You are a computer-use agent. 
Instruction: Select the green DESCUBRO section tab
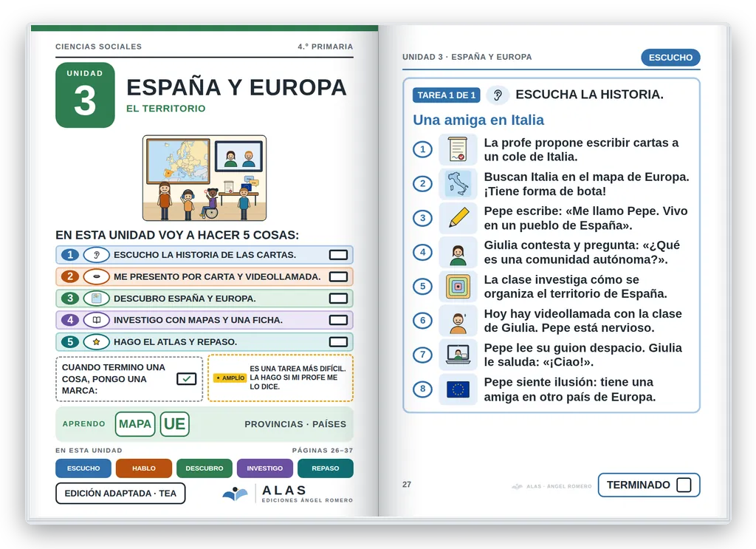click(x=205, y=468)
